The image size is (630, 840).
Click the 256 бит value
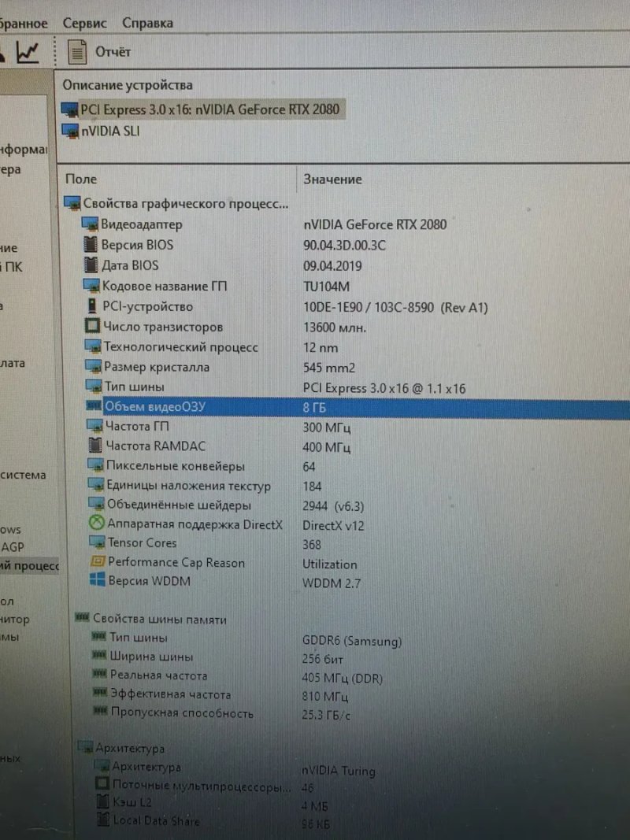click(x=323, y=660)
